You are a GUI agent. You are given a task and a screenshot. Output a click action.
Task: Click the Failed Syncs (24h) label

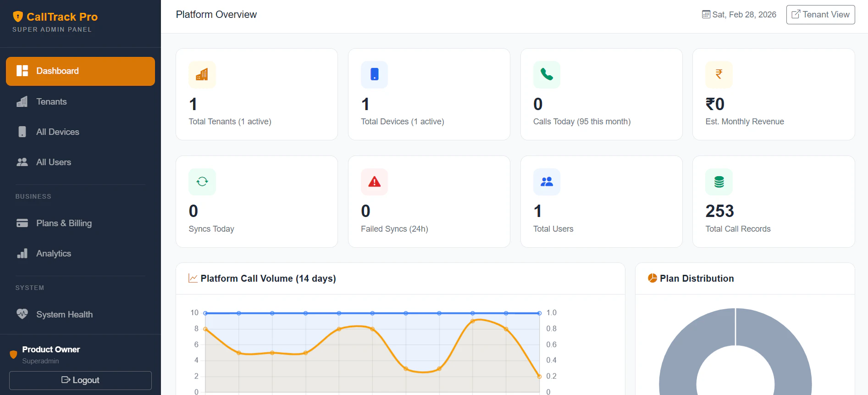pyautogui.click(x=394, y=229)
